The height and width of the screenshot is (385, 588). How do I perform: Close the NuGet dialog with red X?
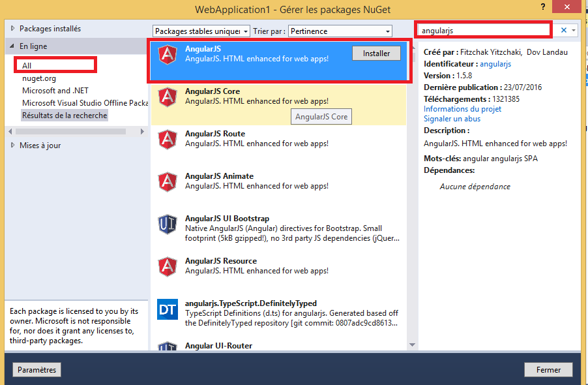click(x=566, y=7)
